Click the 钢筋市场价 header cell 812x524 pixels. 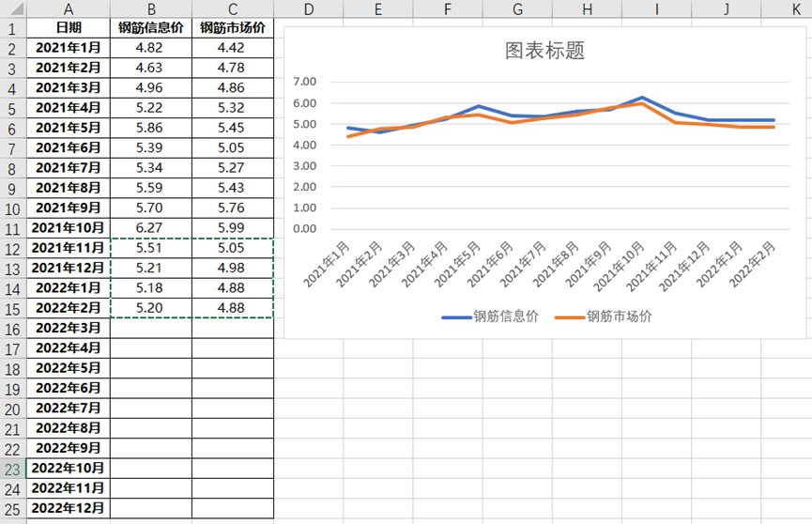pos(233,28)
